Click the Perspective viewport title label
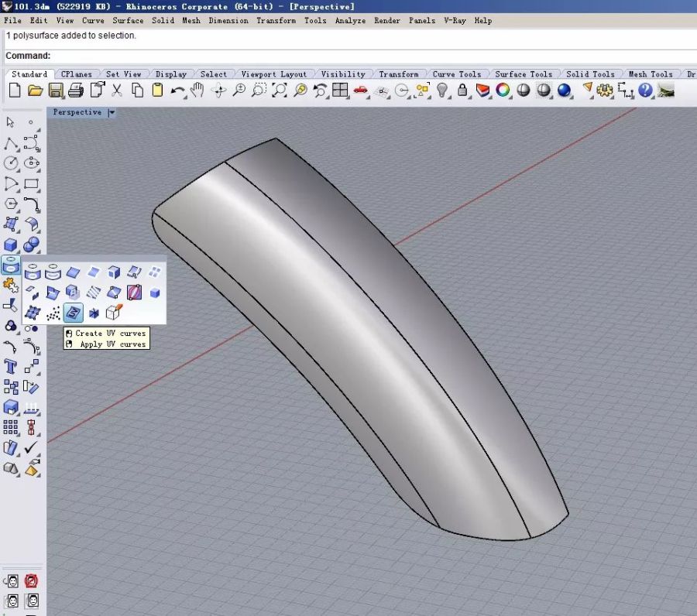697x616 pixels. coord(77,112)
